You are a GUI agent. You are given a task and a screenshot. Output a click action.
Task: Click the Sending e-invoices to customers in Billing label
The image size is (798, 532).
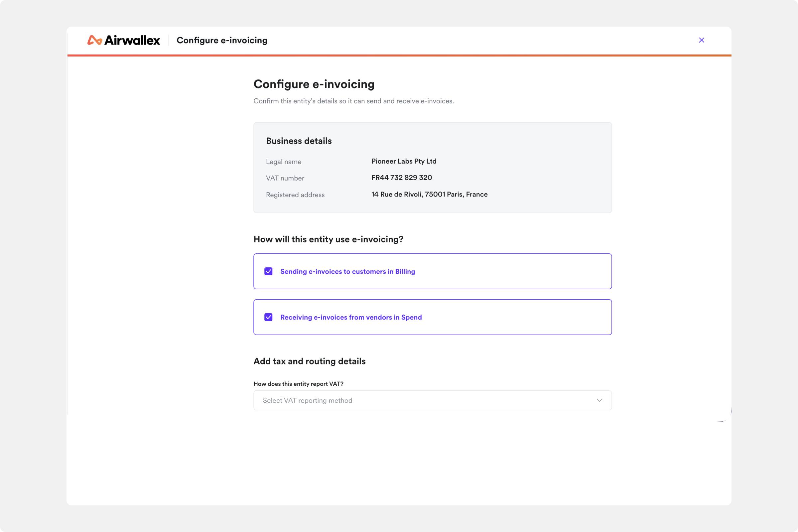coord(347,271)
